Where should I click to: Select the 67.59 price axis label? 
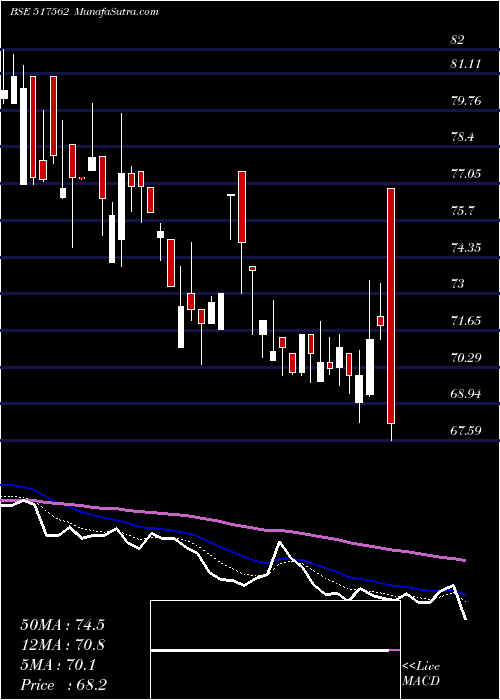(466, 431)
